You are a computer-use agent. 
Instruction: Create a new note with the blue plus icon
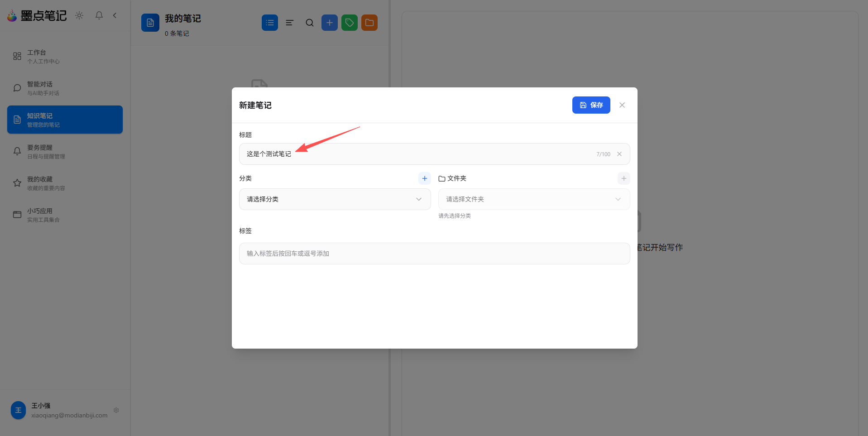click(329, 22)
